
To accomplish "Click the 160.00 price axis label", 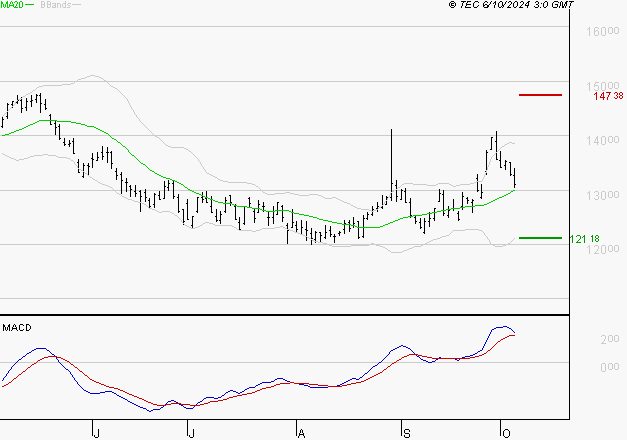I will (603, 31).
